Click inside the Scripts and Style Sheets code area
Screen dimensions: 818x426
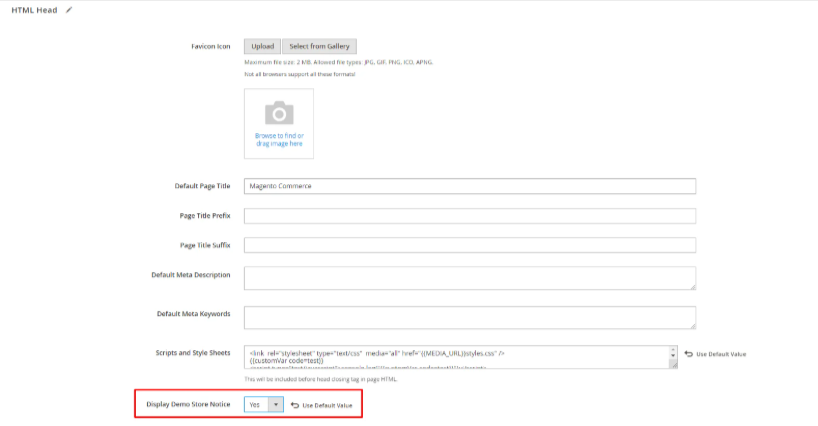click(455, 357)
